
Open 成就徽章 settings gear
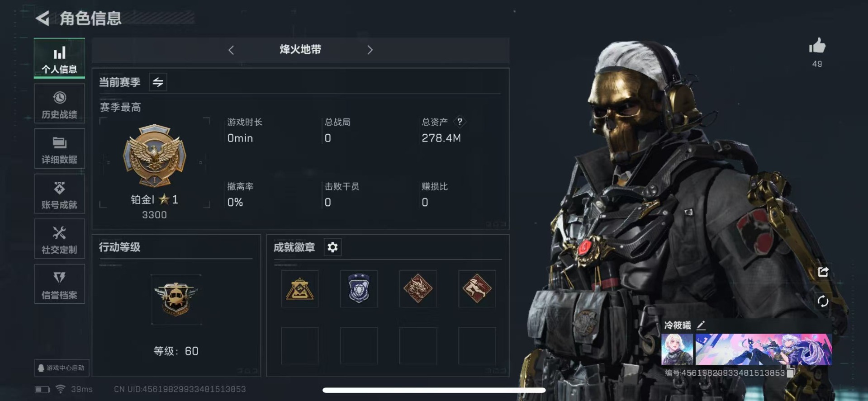point(332,247)
